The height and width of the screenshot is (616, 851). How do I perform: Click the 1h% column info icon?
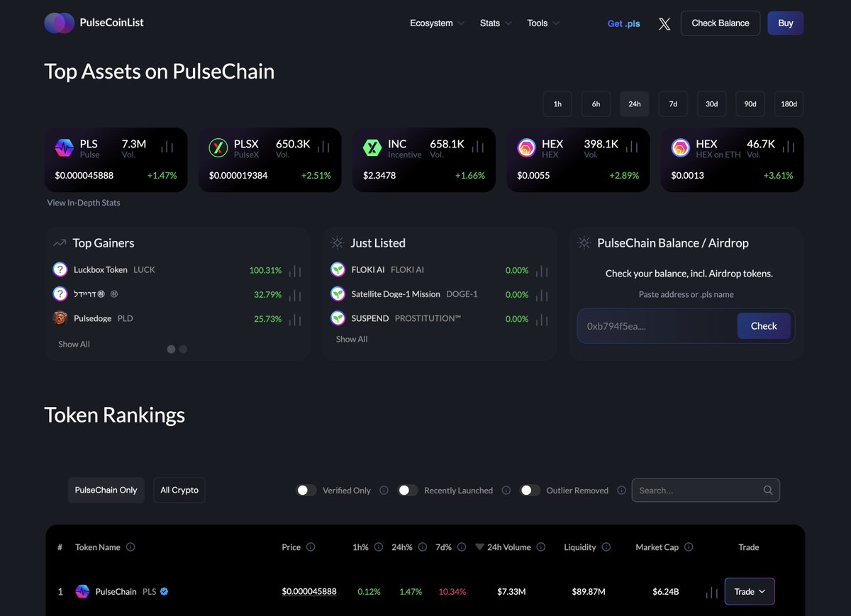pyautogui.click(x=379, y=547)
